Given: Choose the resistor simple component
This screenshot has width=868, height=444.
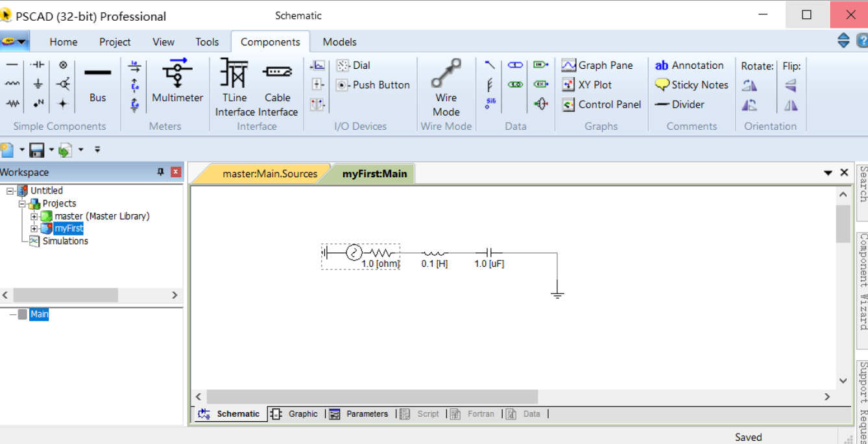Looking at the screenshot, I should (x=12, y=103).
